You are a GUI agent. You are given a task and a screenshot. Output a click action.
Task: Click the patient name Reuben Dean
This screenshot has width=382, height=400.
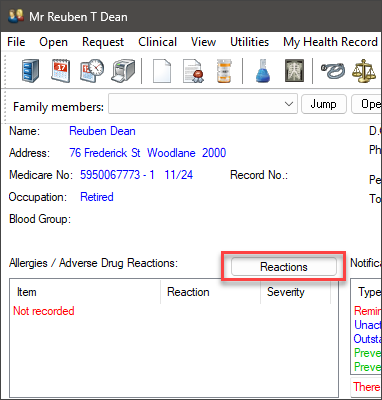(x=102, y=131)
